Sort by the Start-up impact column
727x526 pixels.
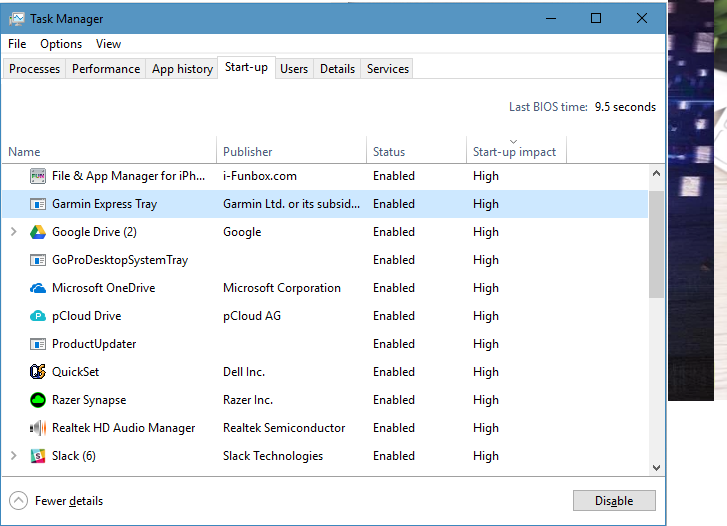[x=514, y=152]
